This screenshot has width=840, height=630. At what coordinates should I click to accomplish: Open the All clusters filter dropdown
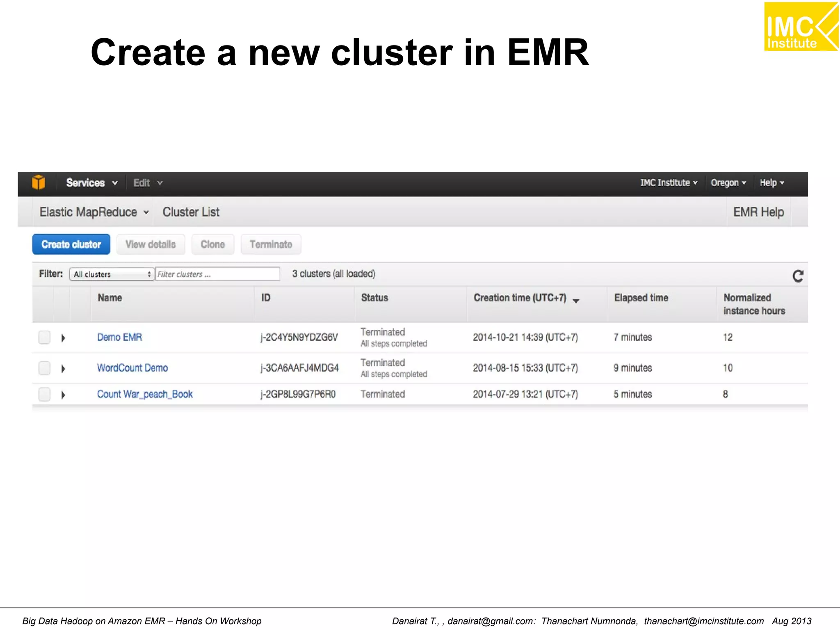[112, 274]
